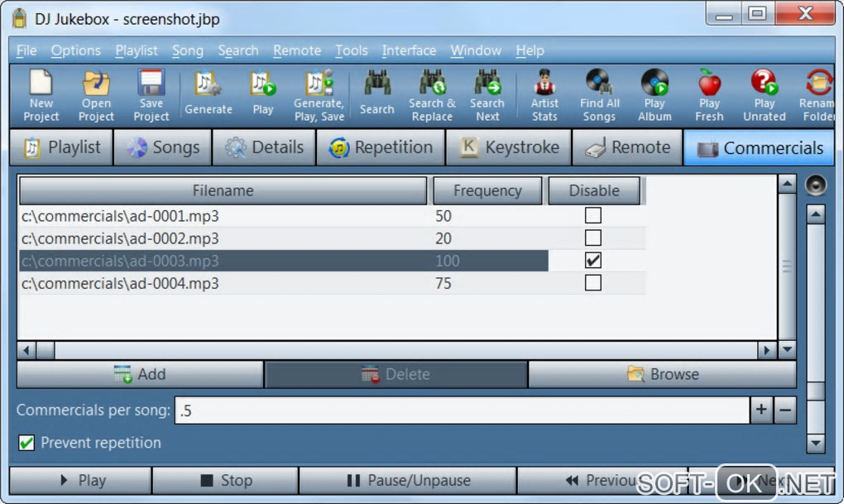This screenshot has height=504, width=844.
Task: Click the round speaker icon above the volume slider
Action: click(816, 185)
